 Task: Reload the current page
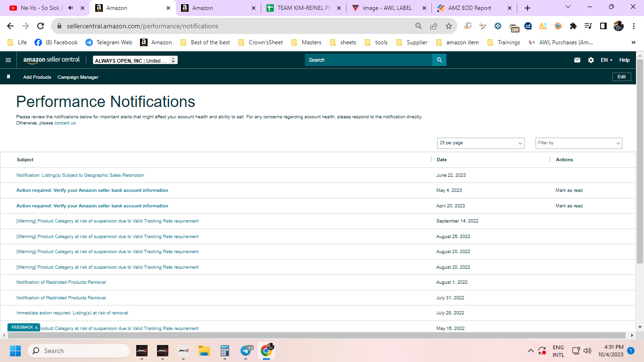(41, 26)
